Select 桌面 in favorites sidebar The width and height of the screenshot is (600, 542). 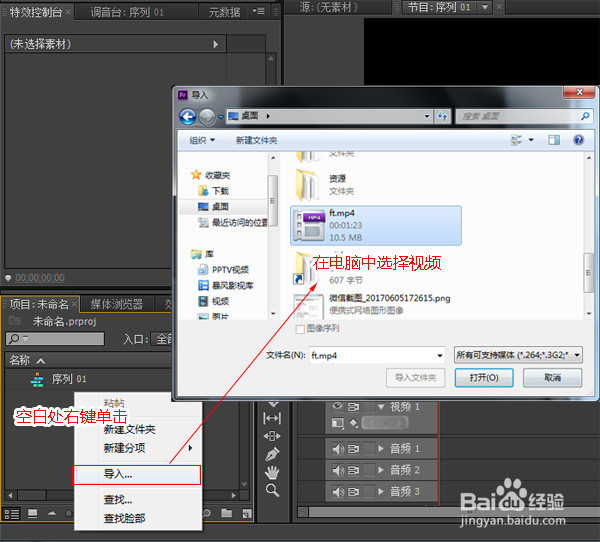click(213, 207)
